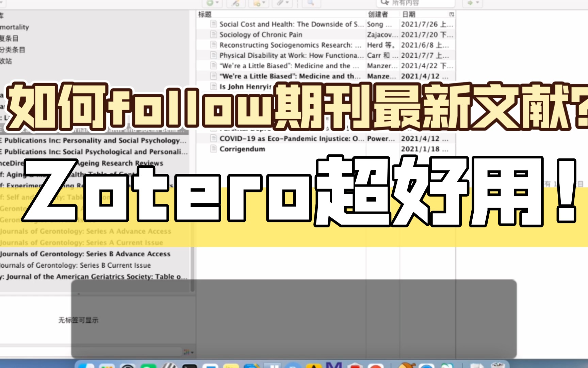Open feed 'Journals of Gerontology: Series B Advance Access'

(85, 254)
